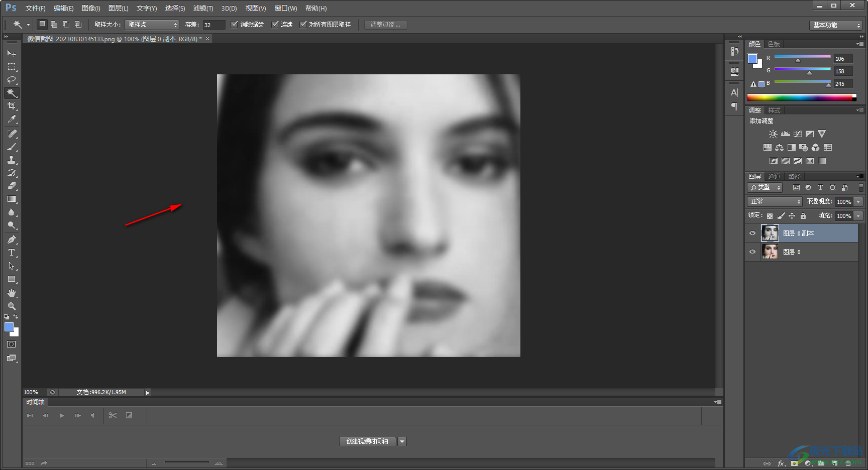This screenshot has width=868, height=470.
Task: Add Levels adjustment icon
Action: (x=785, y=134)
